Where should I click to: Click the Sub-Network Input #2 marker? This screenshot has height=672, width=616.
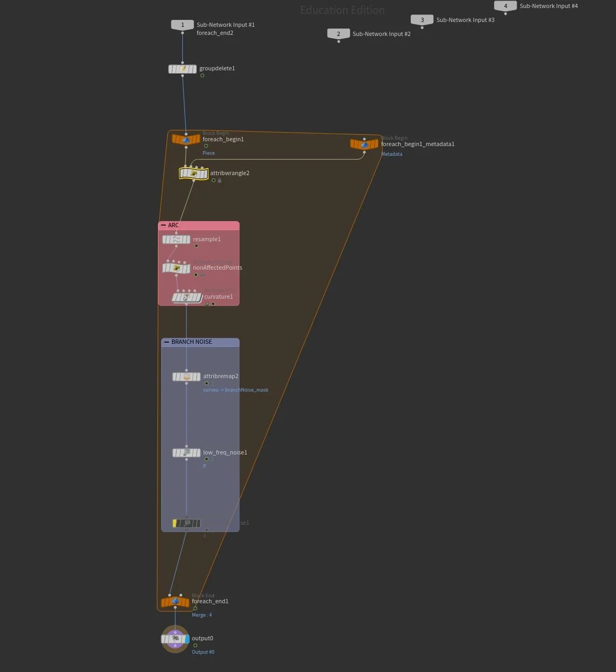(338, 33)
